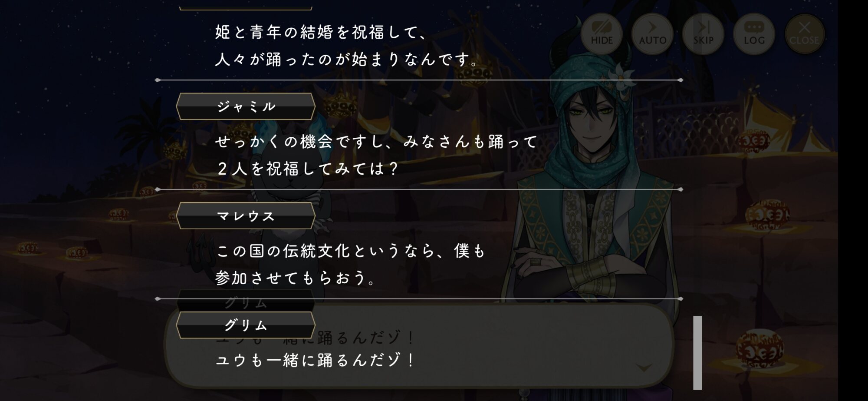The width and height of the screenshot is (868, 401).
Task: Tap the down arrow in dialogue box
Action: pyautogui.click(x=644, y=368)
